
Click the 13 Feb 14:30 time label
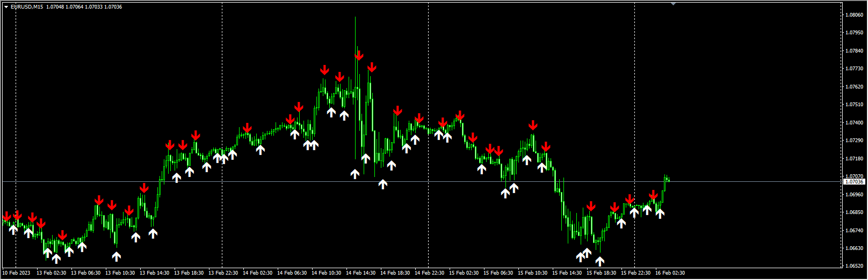click(x=155, y=273)
